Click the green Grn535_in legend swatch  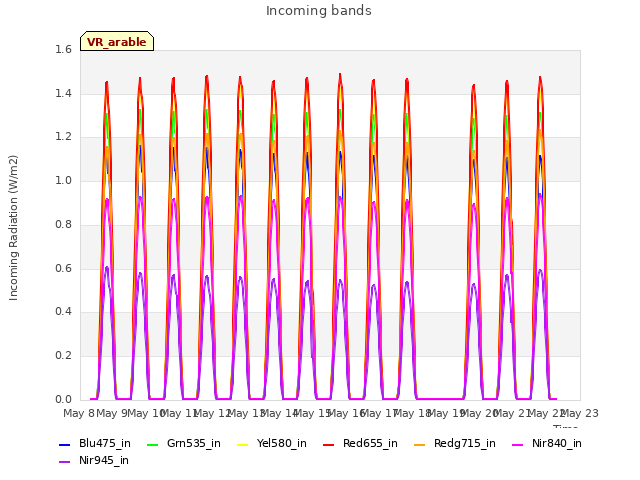point(152,445)
